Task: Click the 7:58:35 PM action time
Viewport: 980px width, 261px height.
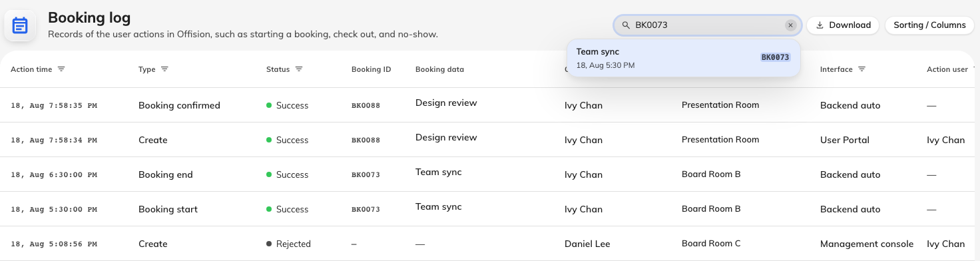Action: [x=54, y=105]
